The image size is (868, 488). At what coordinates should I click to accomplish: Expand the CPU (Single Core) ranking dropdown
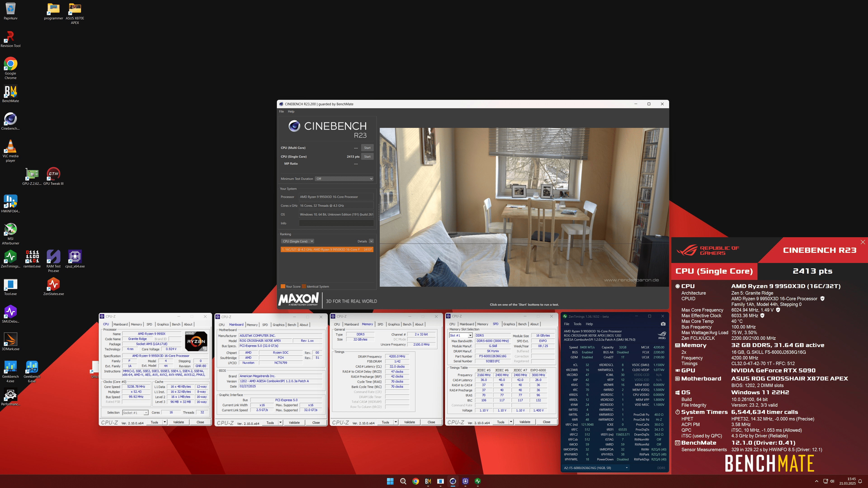pyautogui.click(x=297, y=241)
